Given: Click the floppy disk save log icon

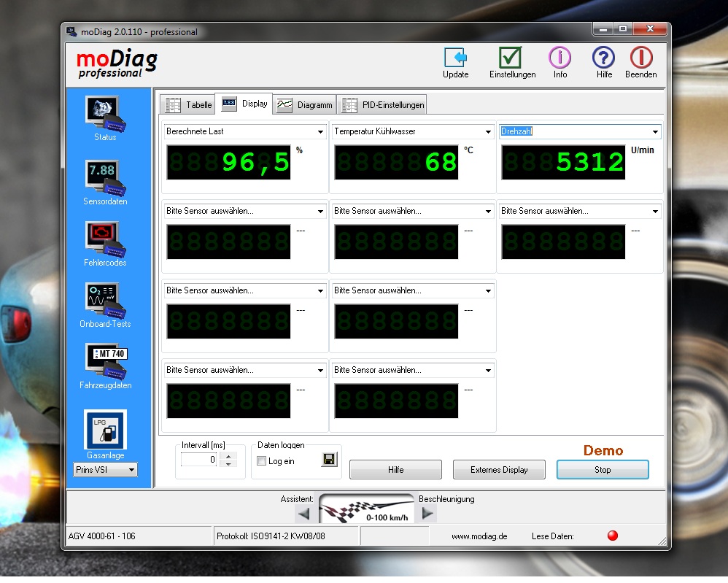Looking at the screenshot, I should coord(329,460).
